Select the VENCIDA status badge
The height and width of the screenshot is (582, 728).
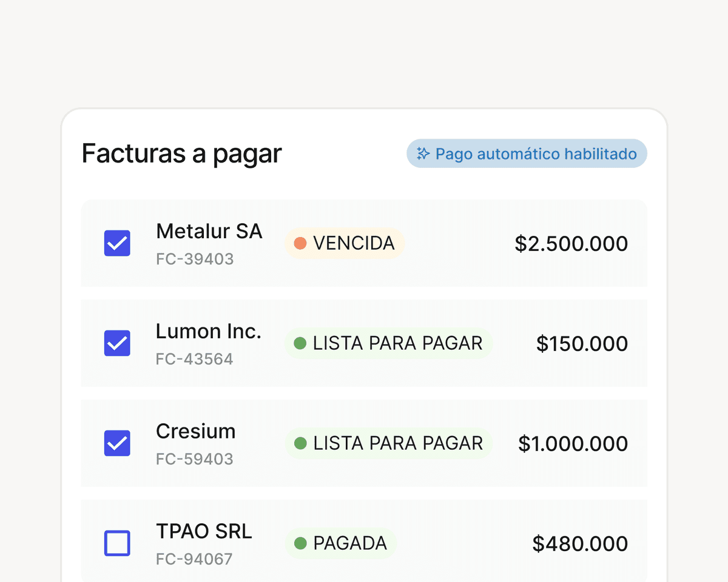pos(345,243)
